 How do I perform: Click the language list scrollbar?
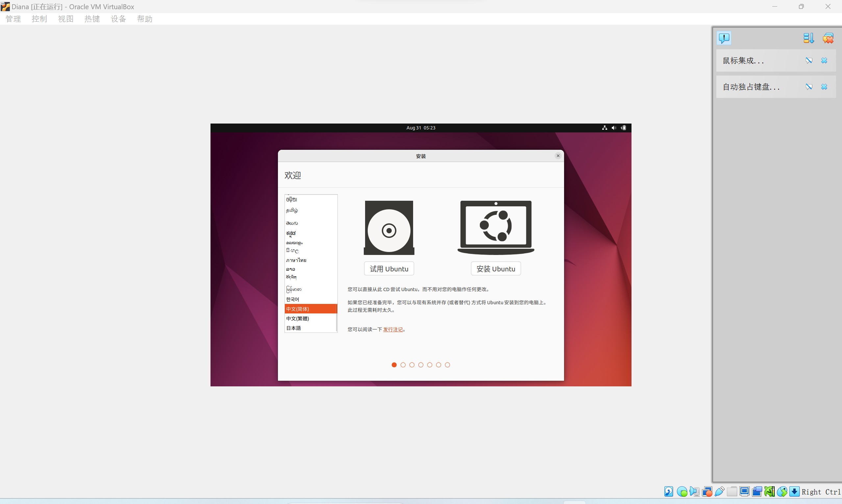(x=336, y=318)
